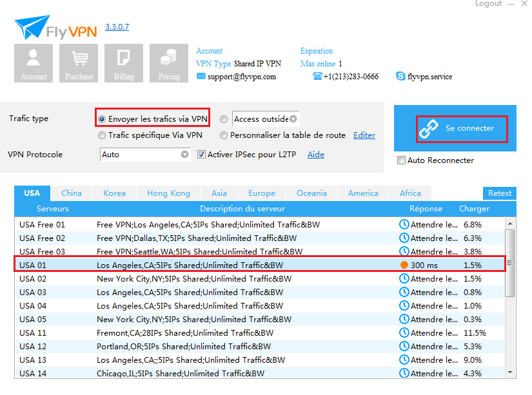This screenshot has height=395, width=532.
Task: Click the clock icon on USA 02 row
Action: point(404,278)
